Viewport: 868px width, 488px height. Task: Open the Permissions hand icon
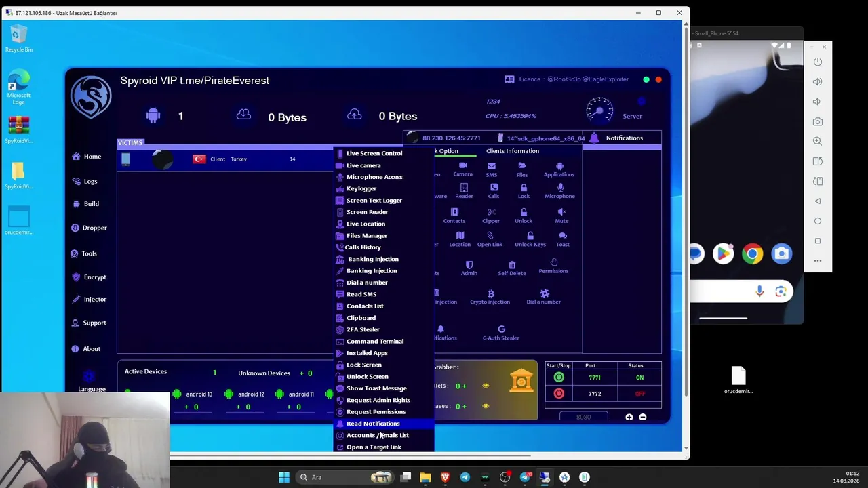[x=553, y=266]
